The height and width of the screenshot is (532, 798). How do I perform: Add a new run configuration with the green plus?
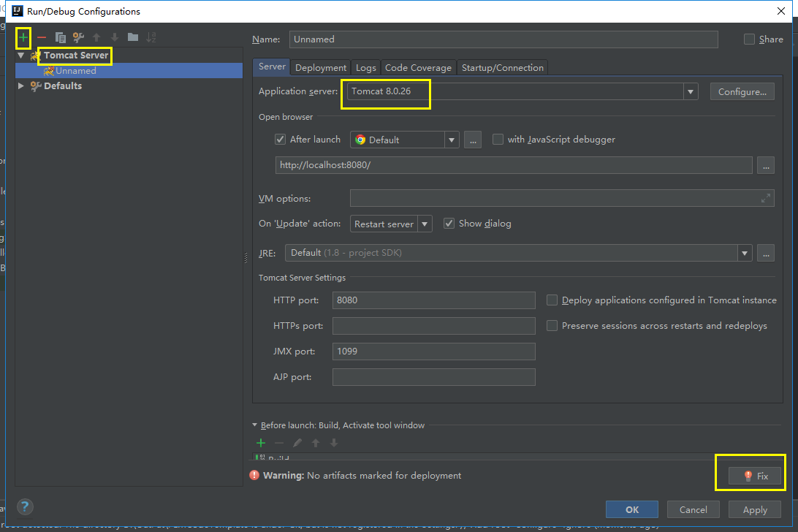[x=23, y=37]
